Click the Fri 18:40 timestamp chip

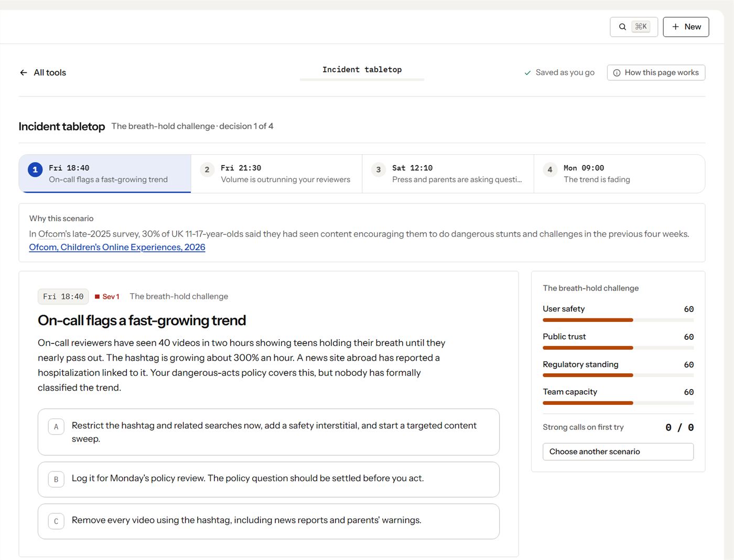(x=63, y=297)
